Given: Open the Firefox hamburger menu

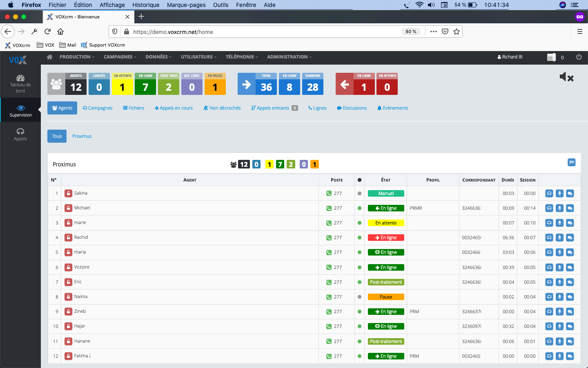Looking at the screenshot, I should [x=579, y=31].
